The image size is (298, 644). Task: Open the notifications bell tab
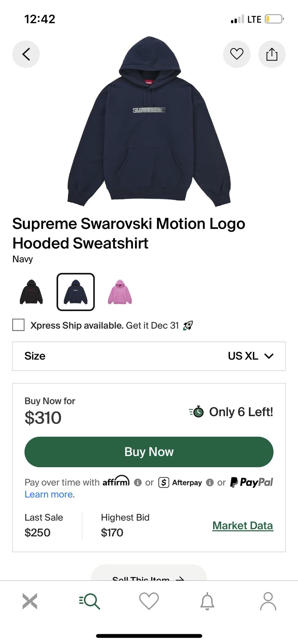pyautogui.click(x=207, y=601)
